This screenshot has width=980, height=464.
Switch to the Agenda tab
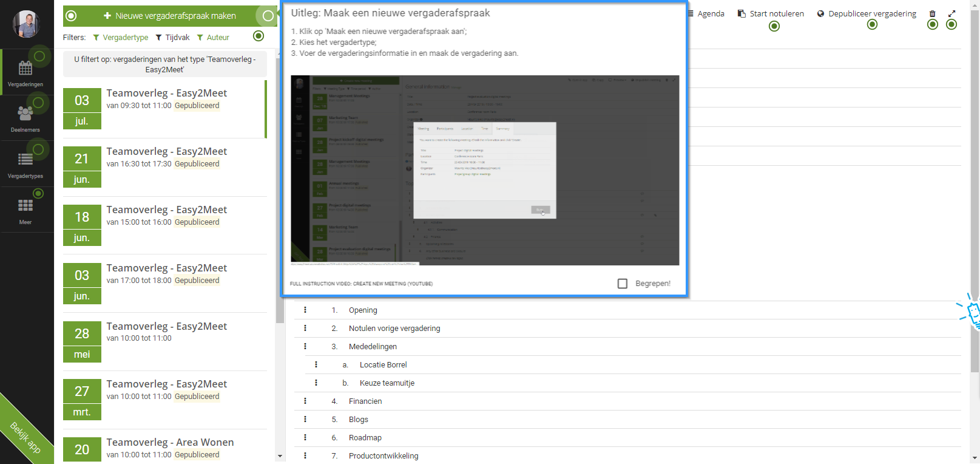[706, 14]
